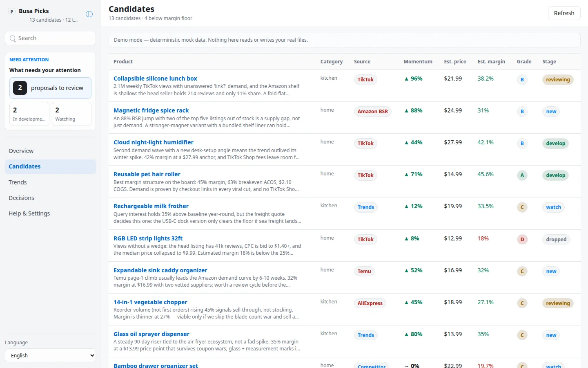Click the Grade column header
Viewport: 588px width, 368px height.
[524, 62]
